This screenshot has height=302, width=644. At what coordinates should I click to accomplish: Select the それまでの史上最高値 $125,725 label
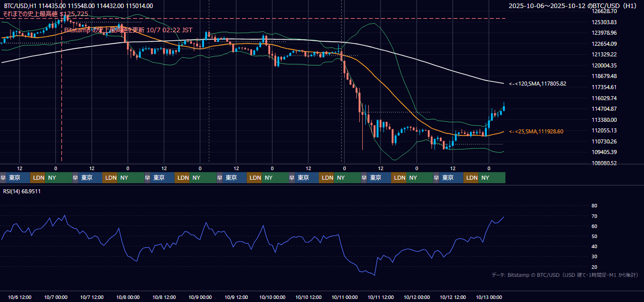point(45,14)
